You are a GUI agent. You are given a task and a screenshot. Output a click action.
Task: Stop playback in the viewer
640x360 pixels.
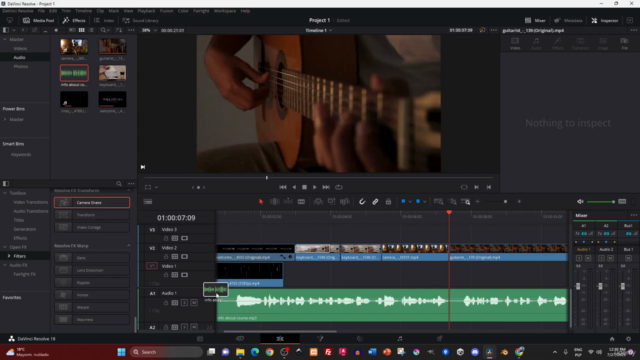304,187
